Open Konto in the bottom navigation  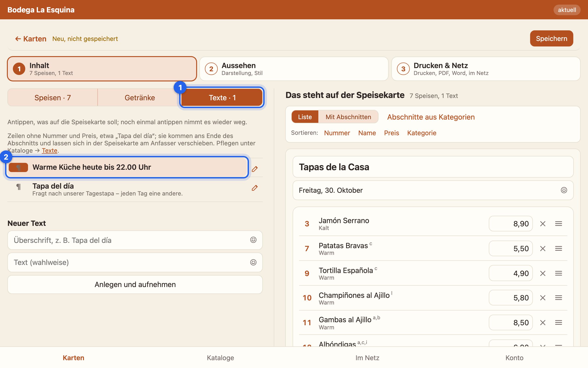tap(514, 357)
